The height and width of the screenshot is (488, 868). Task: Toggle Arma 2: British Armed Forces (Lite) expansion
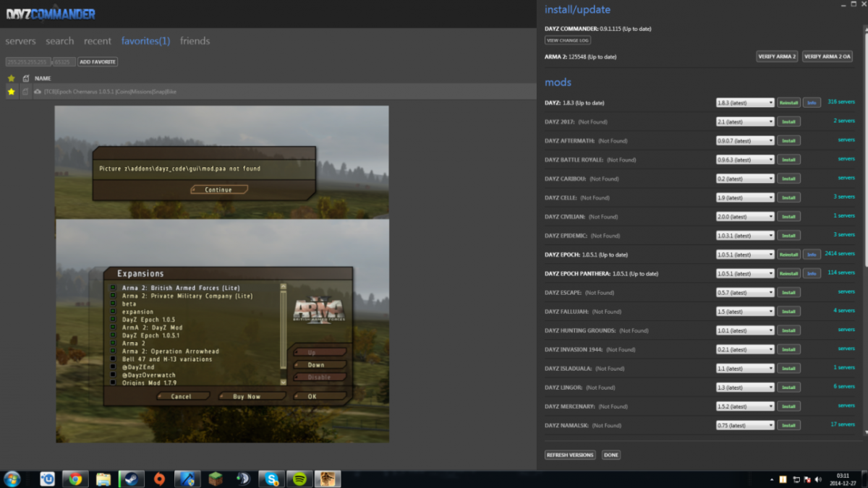point(113,288)
